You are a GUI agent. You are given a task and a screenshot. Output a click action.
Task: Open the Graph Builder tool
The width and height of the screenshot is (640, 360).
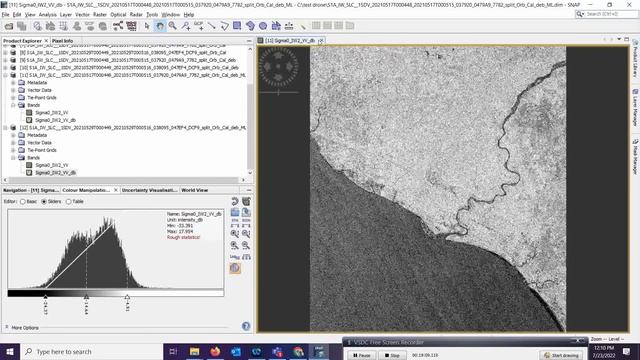tap(118, 26)
